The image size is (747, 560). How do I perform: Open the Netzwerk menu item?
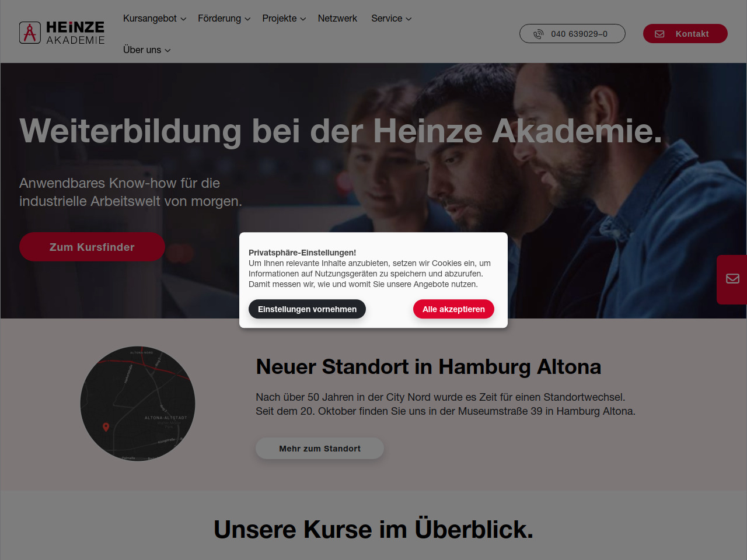point(337,19)
